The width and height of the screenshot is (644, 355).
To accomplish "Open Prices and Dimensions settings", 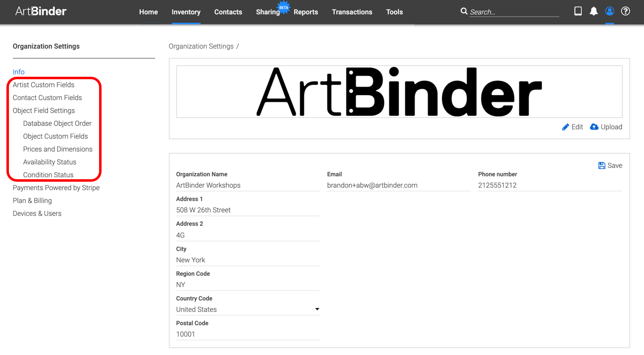I will point(58,149).
